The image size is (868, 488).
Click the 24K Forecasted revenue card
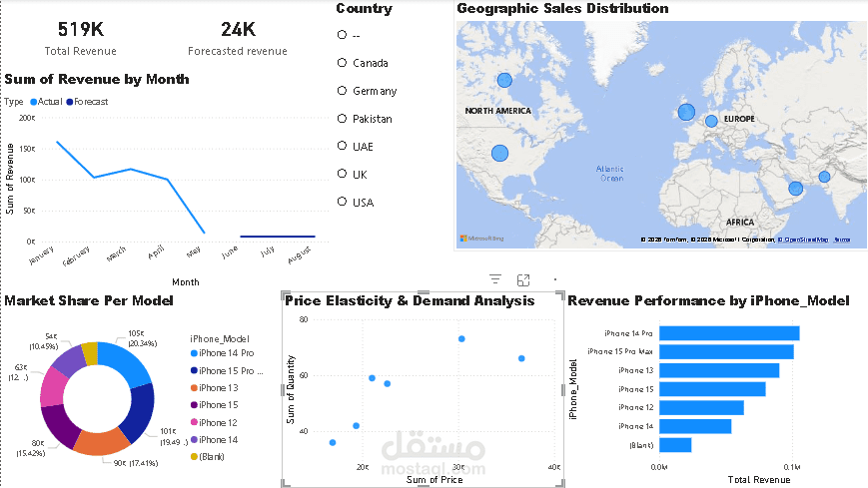(x=238, y=38)
